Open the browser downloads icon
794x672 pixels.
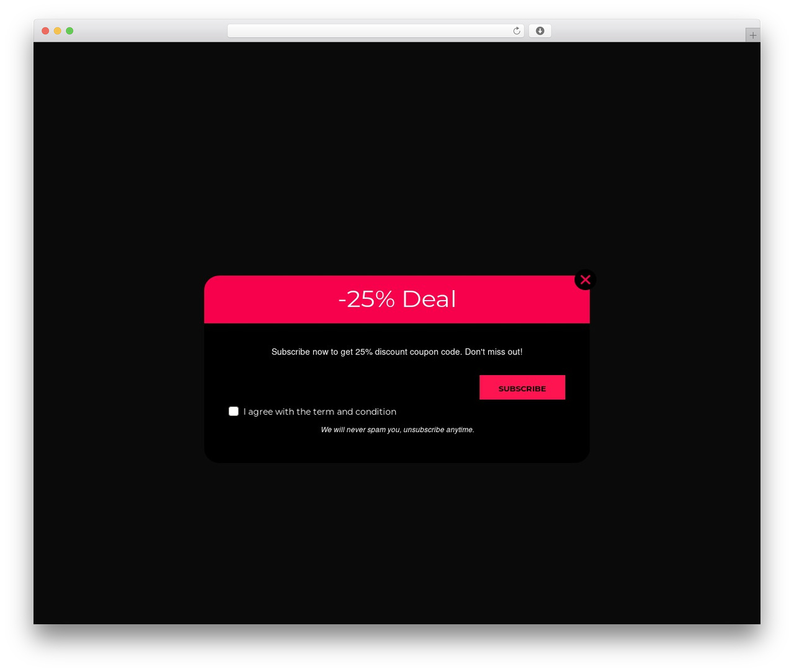coord(540,31)
